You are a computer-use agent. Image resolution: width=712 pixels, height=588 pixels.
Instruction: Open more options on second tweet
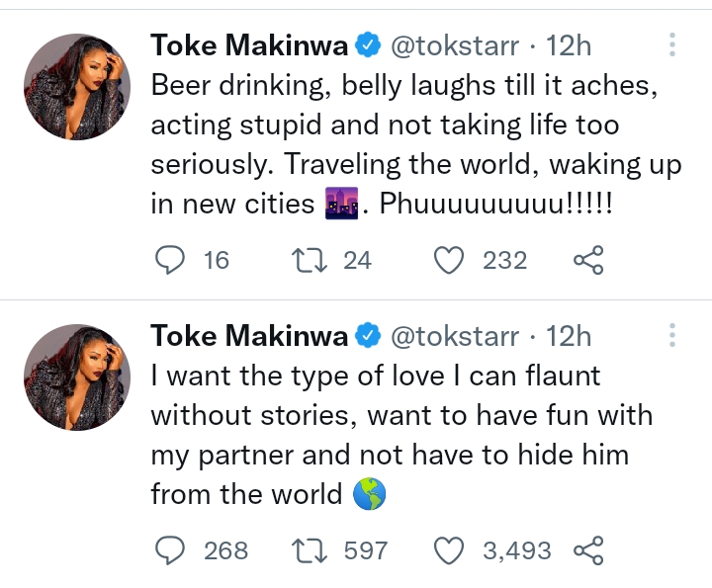click(672, 336)
